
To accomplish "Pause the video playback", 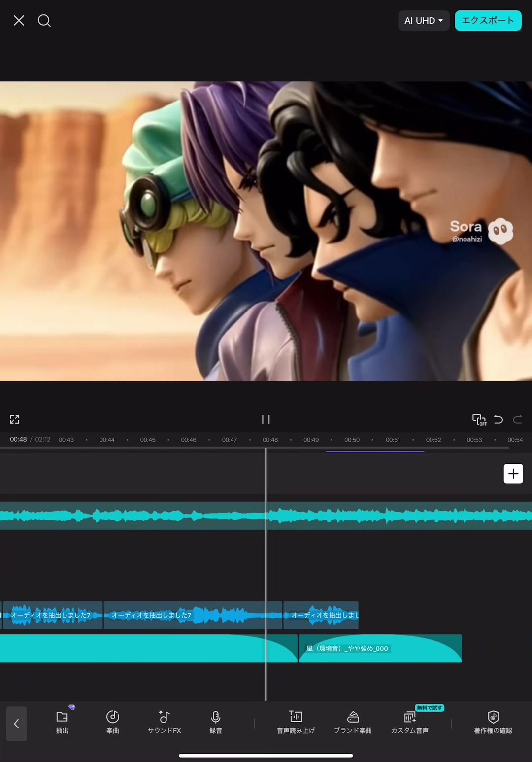I will (266, 419).
